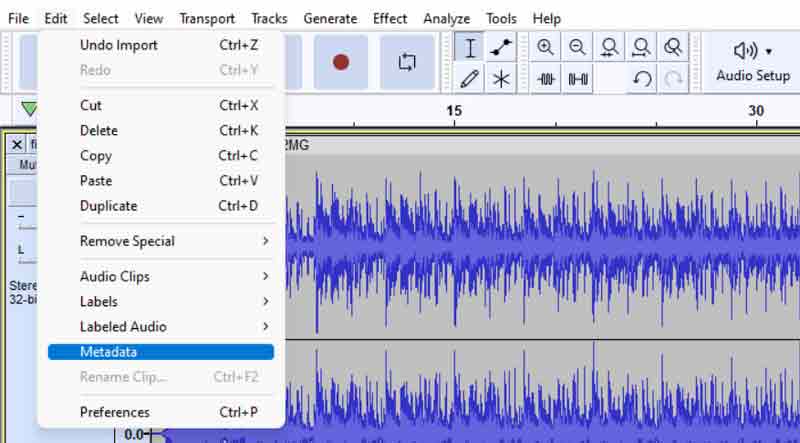Open the Effect menu

click(389, 18)
